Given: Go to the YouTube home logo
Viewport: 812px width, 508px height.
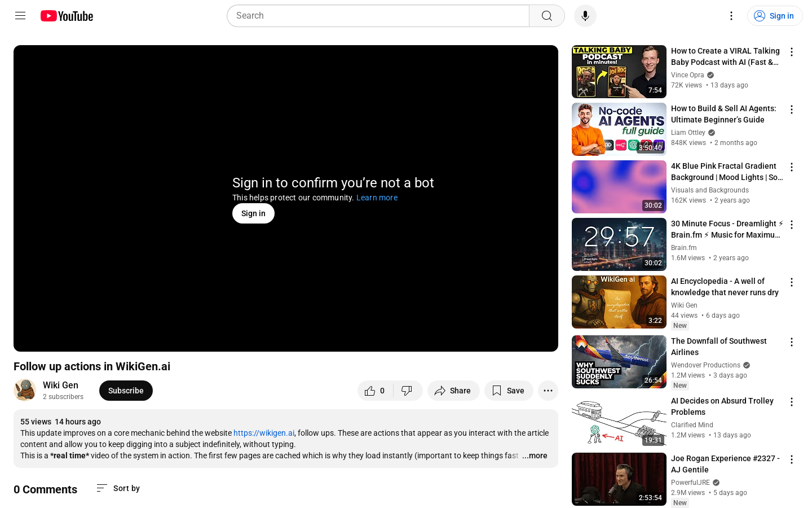Looking at the screenshot, I should tap(67, 16).
